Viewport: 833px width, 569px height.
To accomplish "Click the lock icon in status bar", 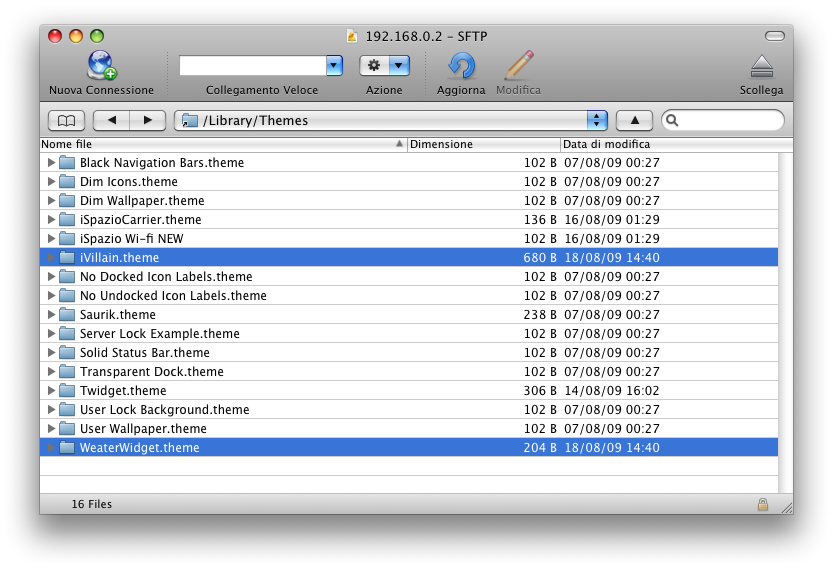I will 763,504.
